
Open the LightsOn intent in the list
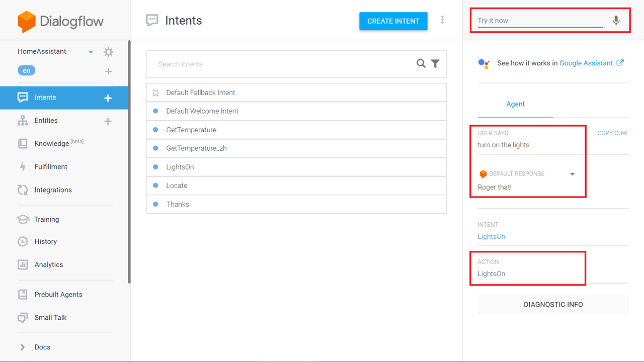pyautogui.click(x=296, y=167)
